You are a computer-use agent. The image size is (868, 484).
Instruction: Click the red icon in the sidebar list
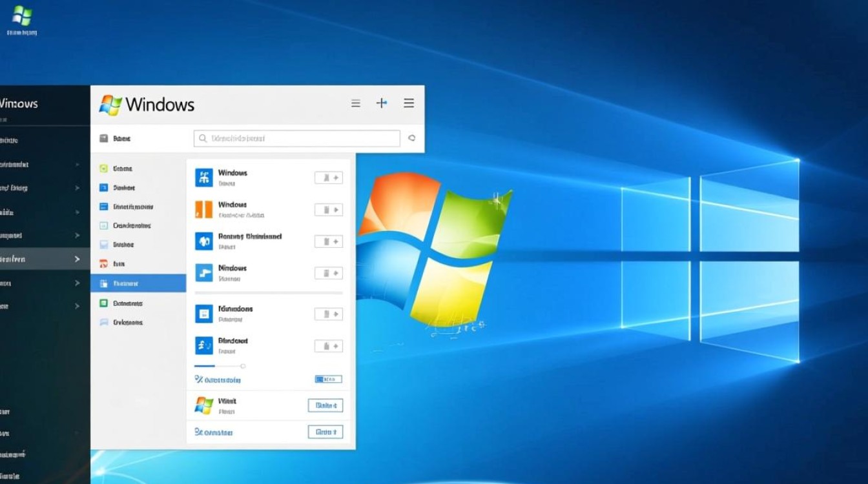pos(103,263)
